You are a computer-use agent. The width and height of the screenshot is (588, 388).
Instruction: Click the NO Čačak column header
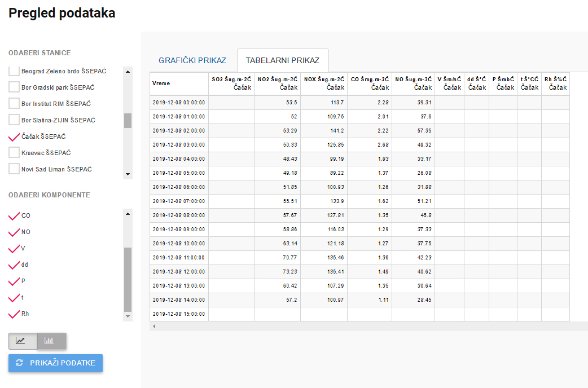coord(413,83)
